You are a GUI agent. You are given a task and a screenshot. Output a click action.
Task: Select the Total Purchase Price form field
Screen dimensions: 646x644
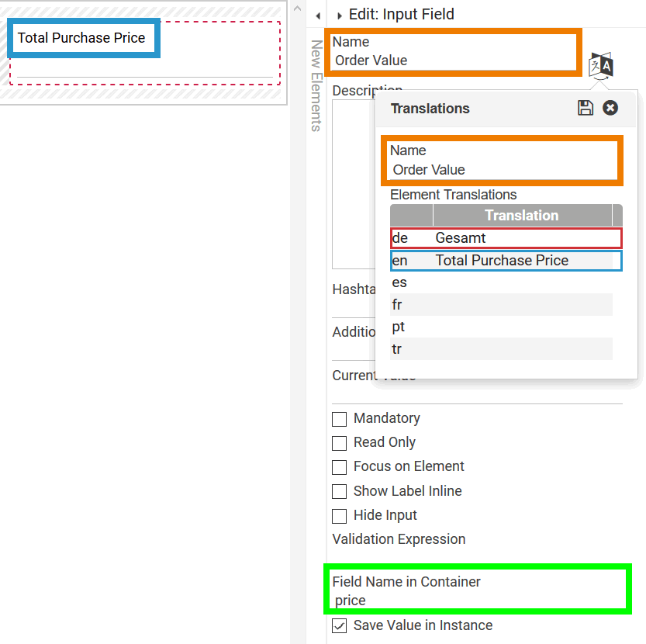(x=144, y=54)
